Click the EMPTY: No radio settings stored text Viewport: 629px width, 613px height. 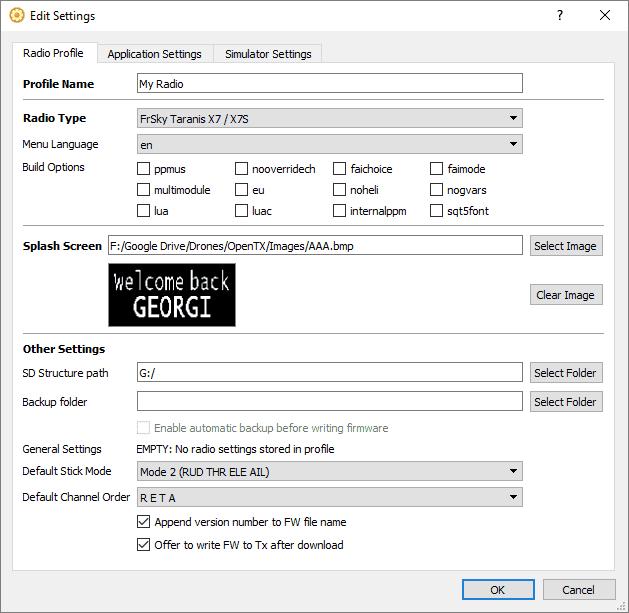click(235, 449)
